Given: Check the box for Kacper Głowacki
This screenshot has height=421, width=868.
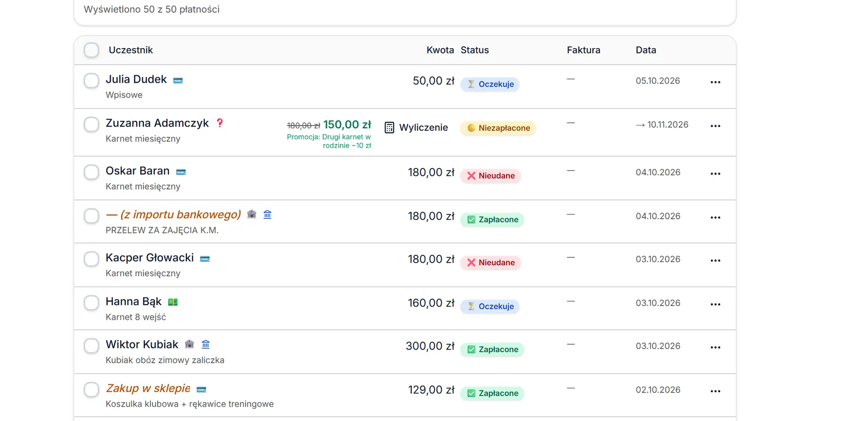Looking at the screenshot, I should [92, 259].
